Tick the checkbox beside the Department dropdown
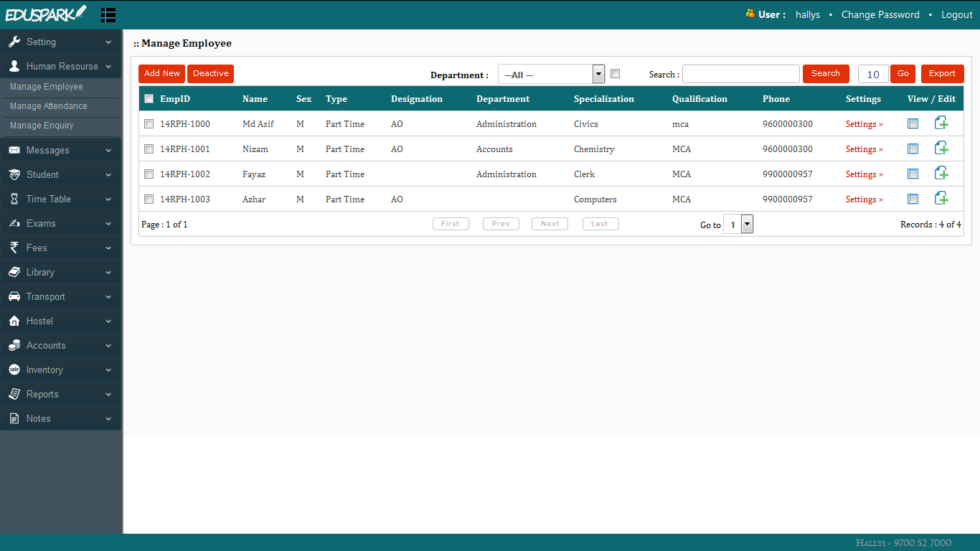980x551 pixels. pos(615,73)
